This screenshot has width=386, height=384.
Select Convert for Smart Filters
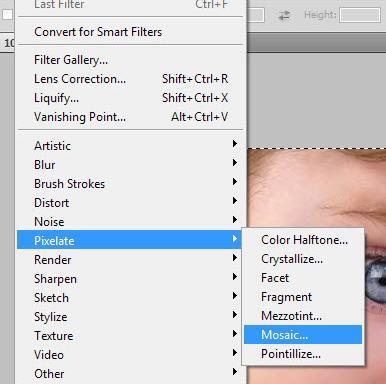point(130,32)
